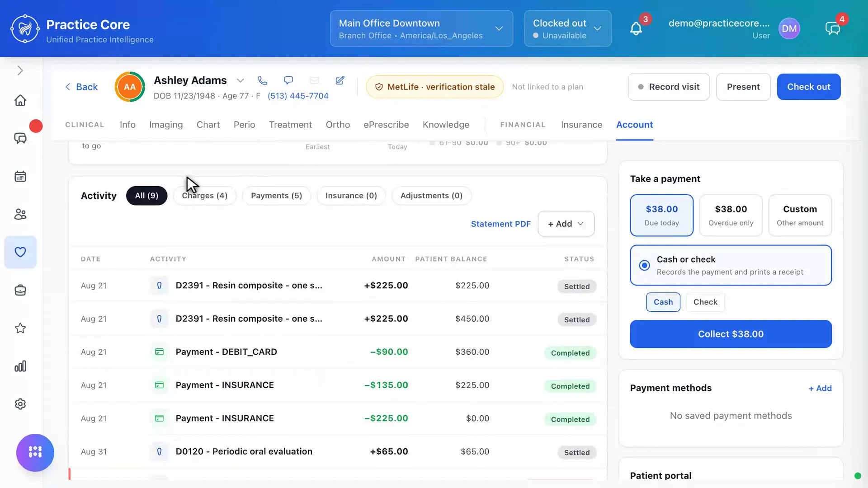Open the briefcase icon in sidebar
Screen dimensions: 868x488
point(20,290)
